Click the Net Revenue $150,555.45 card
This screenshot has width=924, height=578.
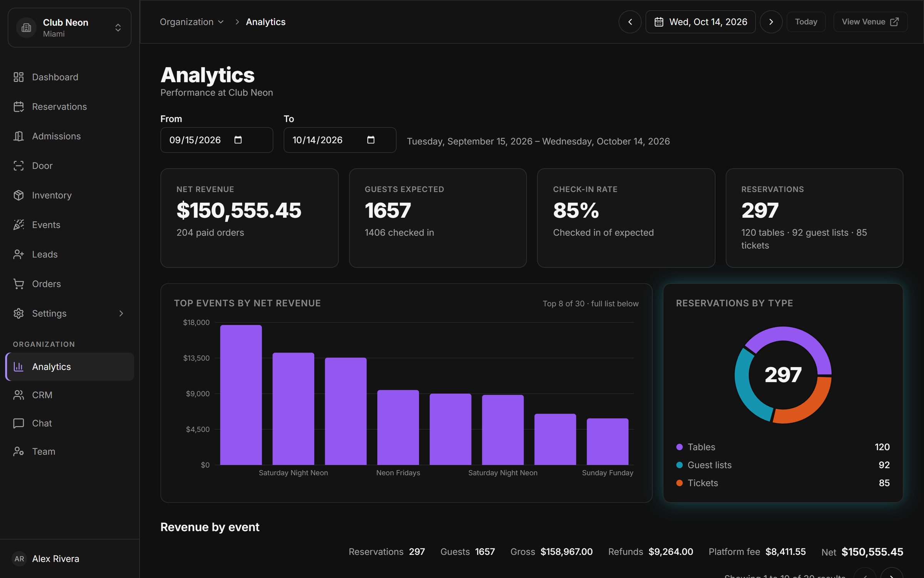(x=249, y=218)
